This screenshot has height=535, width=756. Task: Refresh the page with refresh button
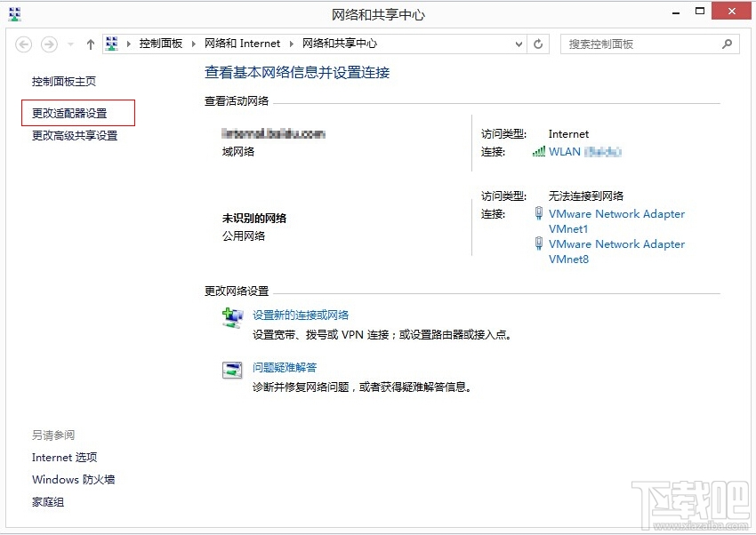coord(538,44)
